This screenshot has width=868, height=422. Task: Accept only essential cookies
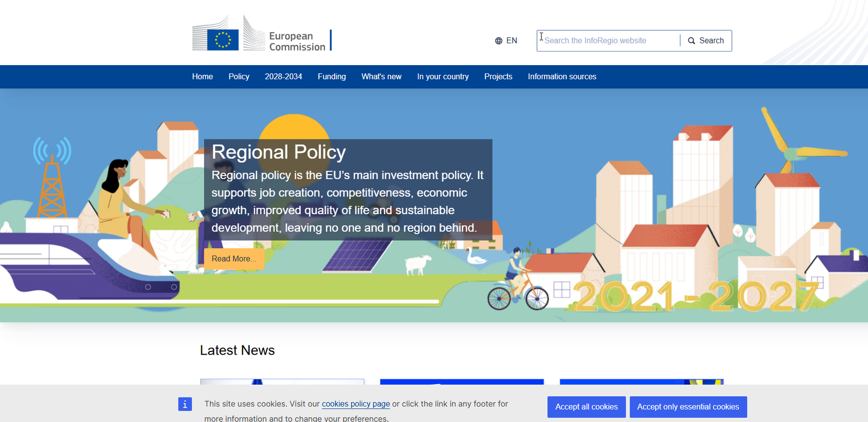pos(688,407)
